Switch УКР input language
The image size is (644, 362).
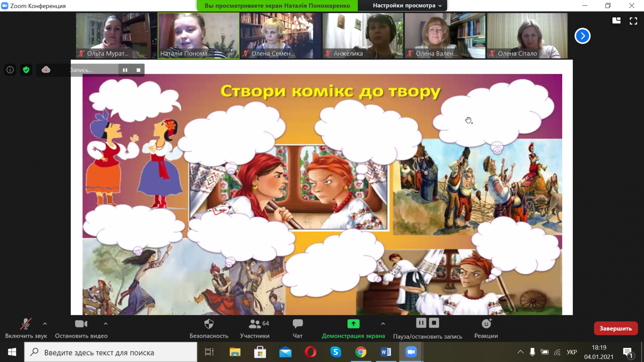(572, 352)
